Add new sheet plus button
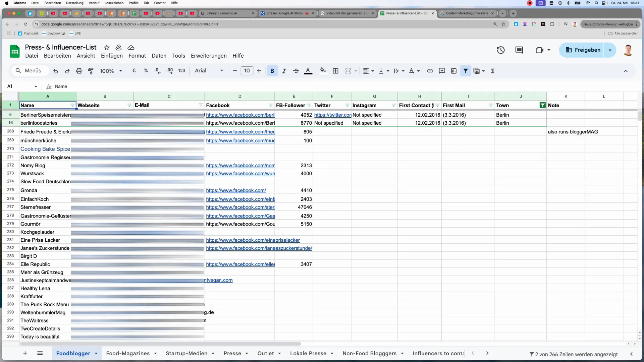Viewport: 644px width, 362px height. 25,353
